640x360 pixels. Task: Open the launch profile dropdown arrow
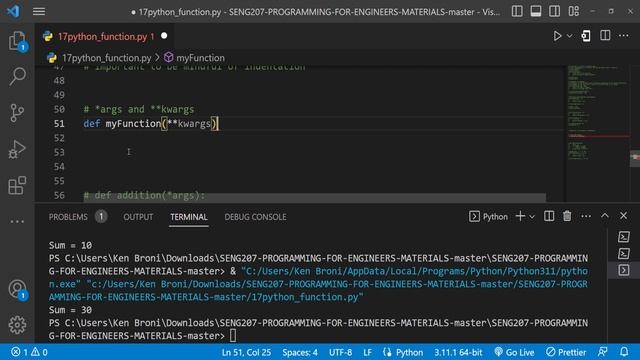(532, 217)
